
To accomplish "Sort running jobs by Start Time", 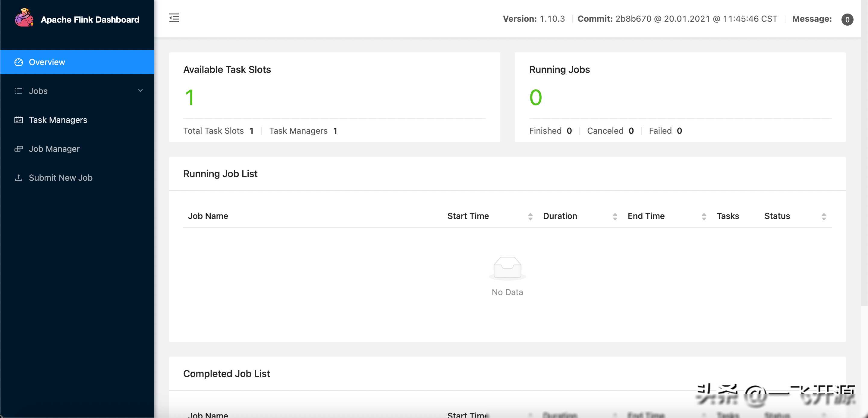I will coord(530,217).
